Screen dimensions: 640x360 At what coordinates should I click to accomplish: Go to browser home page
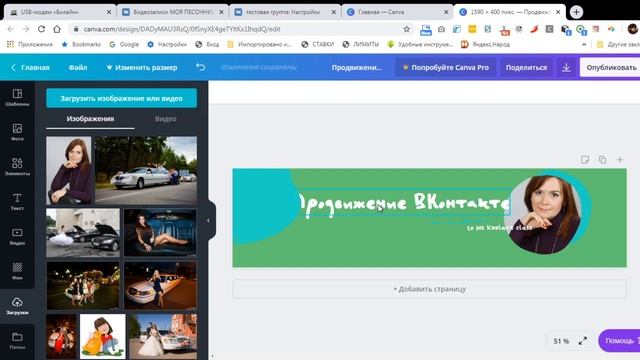tap(57, 29)
